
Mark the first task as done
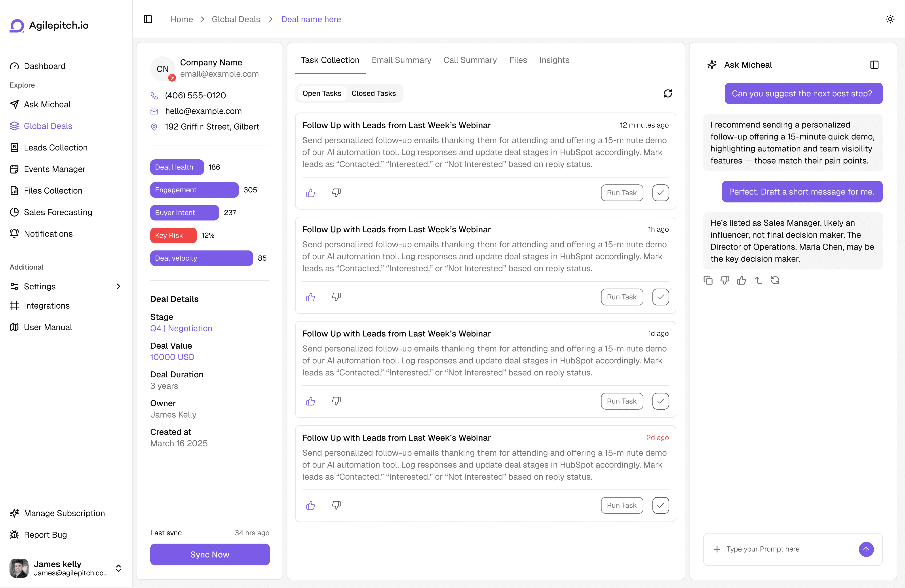(x=660, y=193)
